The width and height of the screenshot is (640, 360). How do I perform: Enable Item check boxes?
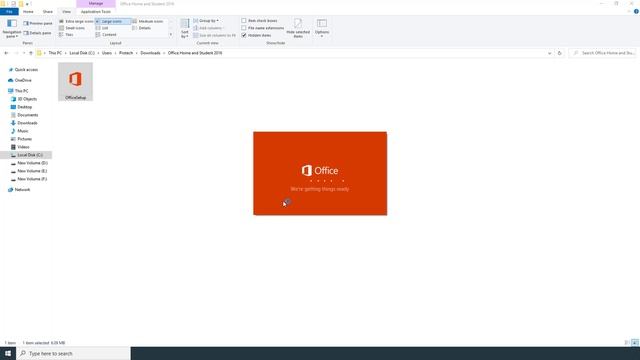(259, 20)
